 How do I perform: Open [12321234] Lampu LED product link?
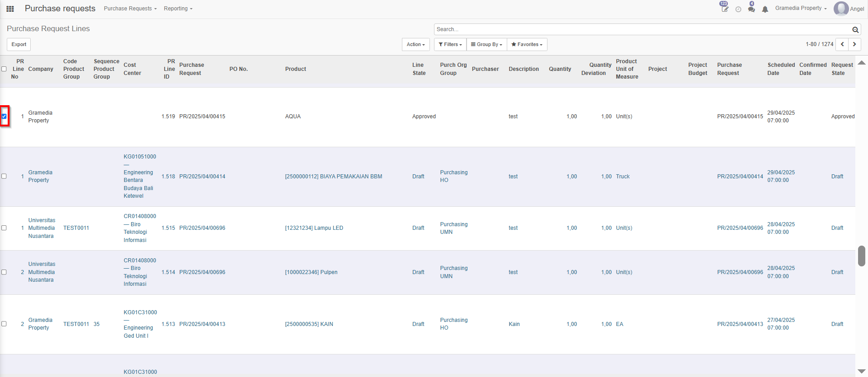tap(314, 228)
